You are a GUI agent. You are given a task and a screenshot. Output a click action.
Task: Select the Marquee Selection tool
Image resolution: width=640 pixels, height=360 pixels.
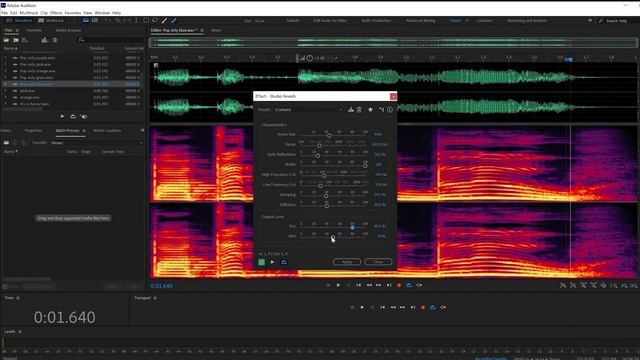click(146, 20)
